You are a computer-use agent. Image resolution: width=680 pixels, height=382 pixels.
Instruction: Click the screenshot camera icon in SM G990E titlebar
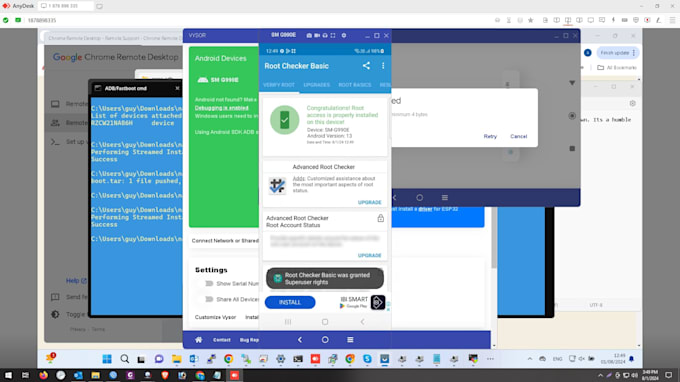[x=309, y=35]
